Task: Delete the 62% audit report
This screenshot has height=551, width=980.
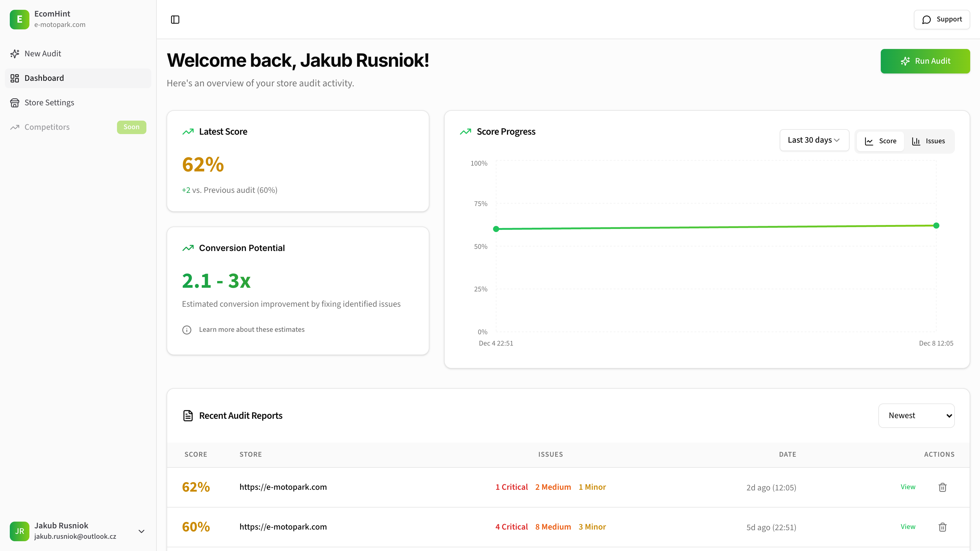Action: click(x=942, y=487)
